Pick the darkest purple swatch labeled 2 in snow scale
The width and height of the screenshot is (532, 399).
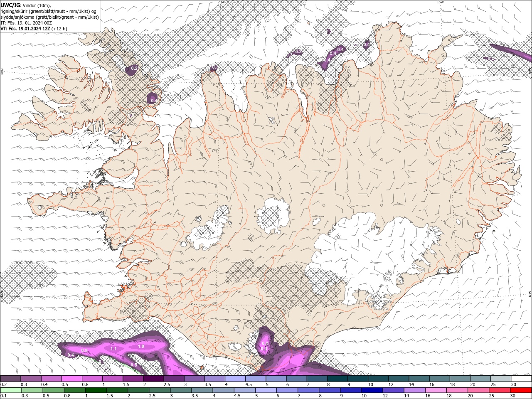[x=153, y=379]
